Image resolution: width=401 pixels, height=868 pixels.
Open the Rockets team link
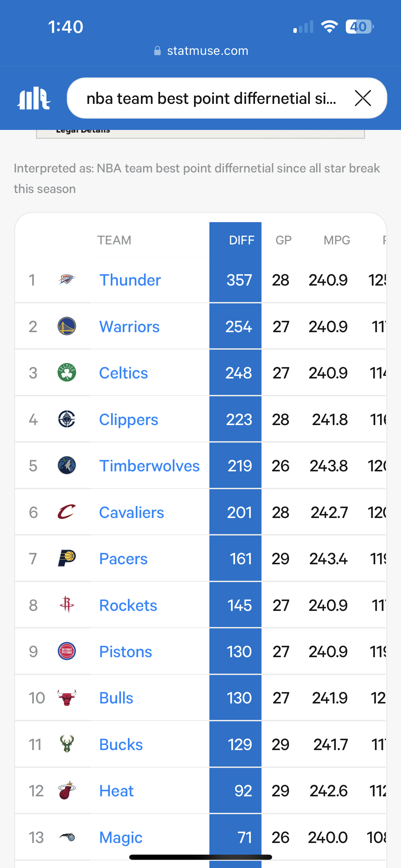(x=128, y=605)
